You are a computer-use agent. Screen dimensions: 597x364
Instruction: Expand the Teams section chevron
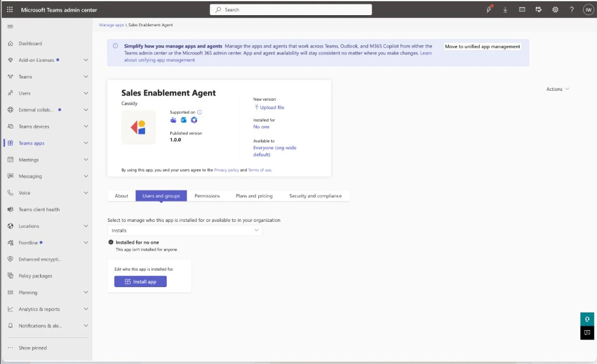point(86,76)
